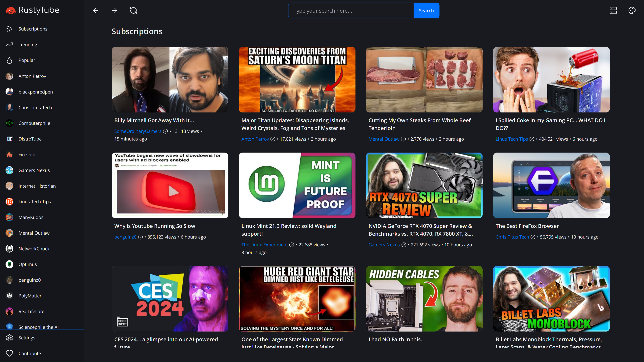Screen dimensions: 644x362
Task: Click the Computerphile channel avatar
Action: [x=10, y=123]
